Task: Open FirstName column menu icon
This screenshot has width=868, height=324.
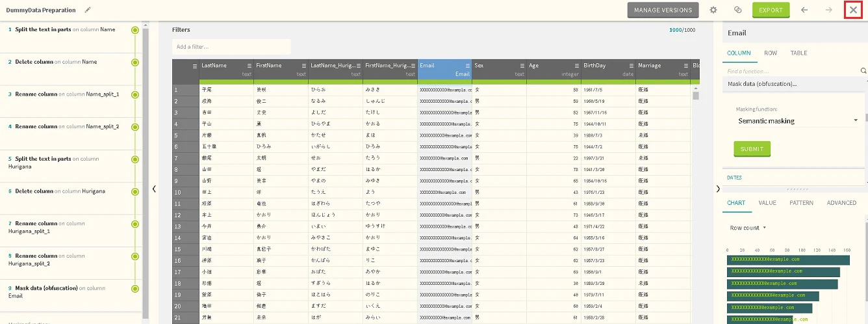Action: pyautogui.click(x=303, y=66)
